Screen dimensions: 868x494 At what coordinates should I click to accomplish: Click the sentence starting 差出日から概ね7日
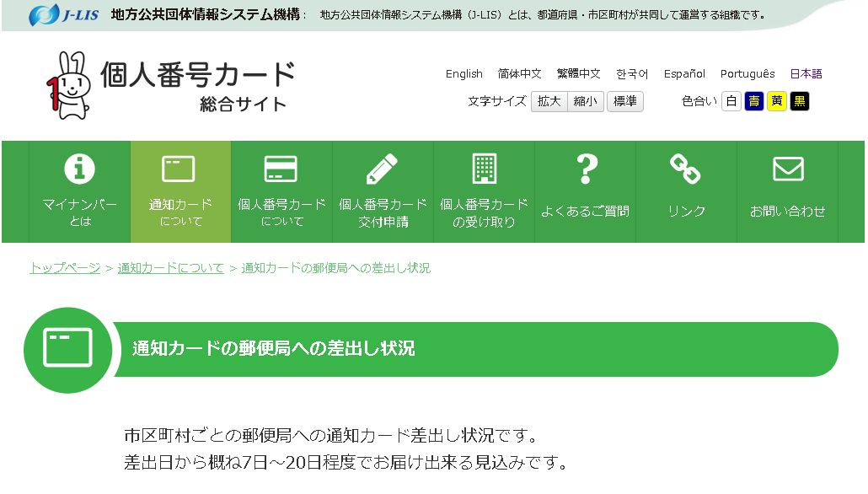point(346,462)
